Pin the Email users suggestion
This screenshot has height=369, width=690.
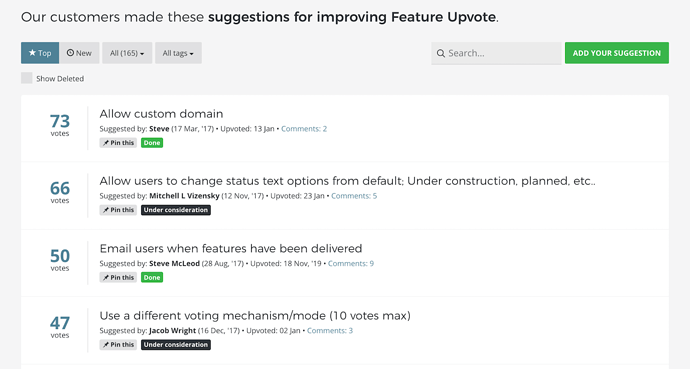point(118,278)
